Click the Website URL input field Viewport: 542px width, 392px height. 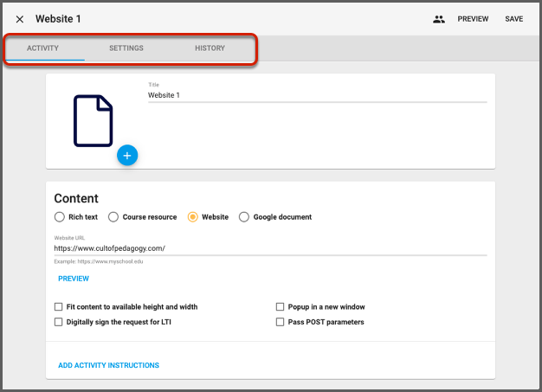[x=270, y=248]
